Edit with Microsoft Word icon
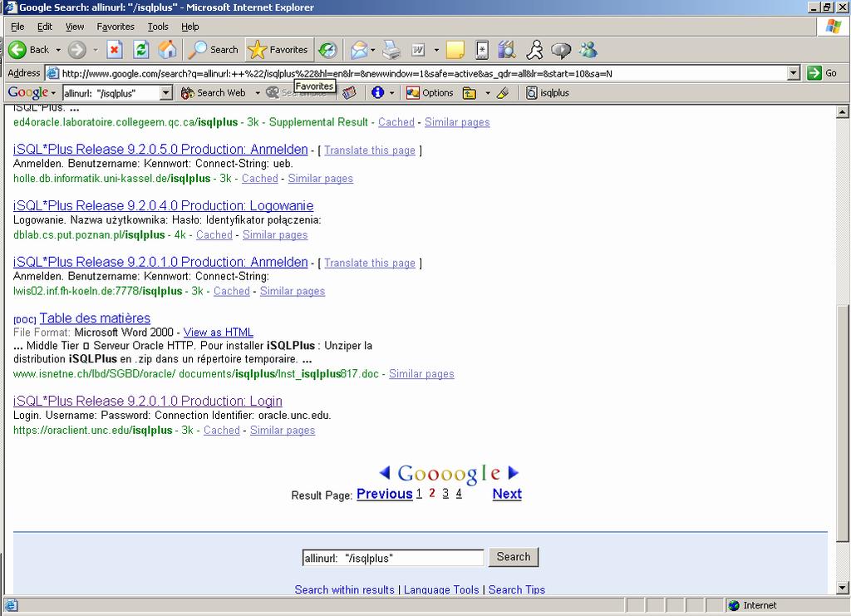851x616 pixels. pyautogui.click(x=419, y=50)
